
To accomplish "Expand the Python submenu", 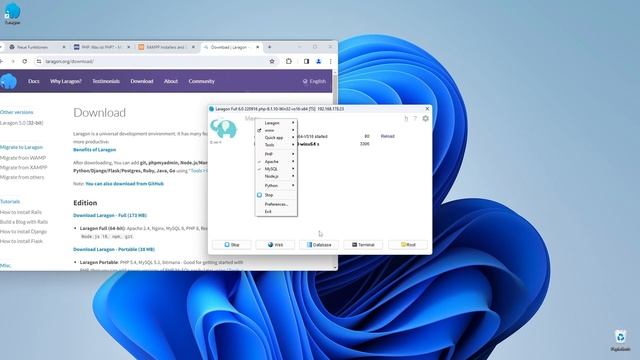I will [x=276, y=185].
